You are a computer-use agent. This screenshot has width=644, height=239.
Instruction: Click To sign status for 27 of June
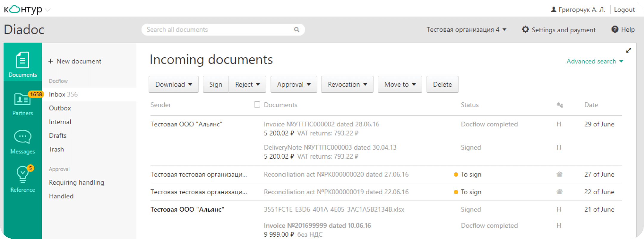471,174
